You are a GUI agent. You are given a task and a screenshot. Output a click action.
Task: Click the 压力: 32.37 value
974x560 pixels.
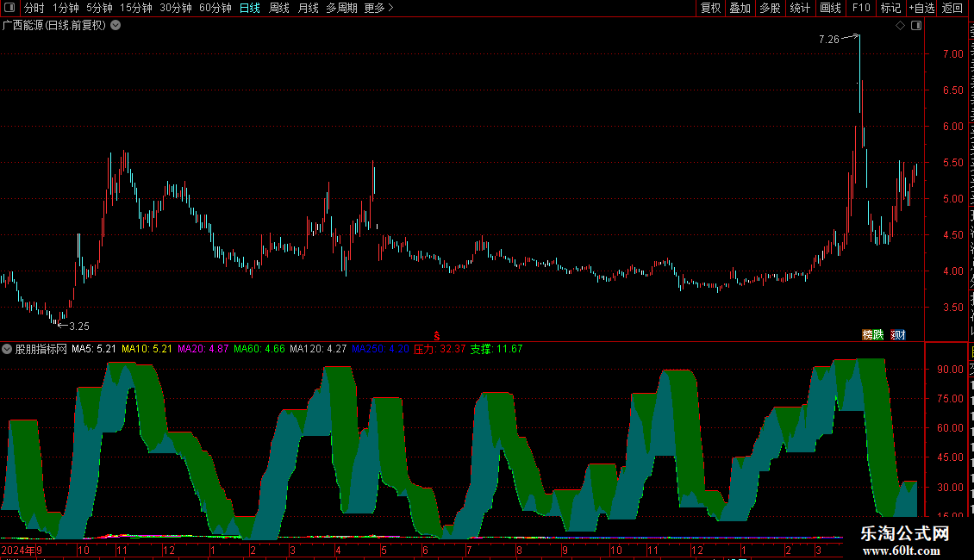pos(440,349)
